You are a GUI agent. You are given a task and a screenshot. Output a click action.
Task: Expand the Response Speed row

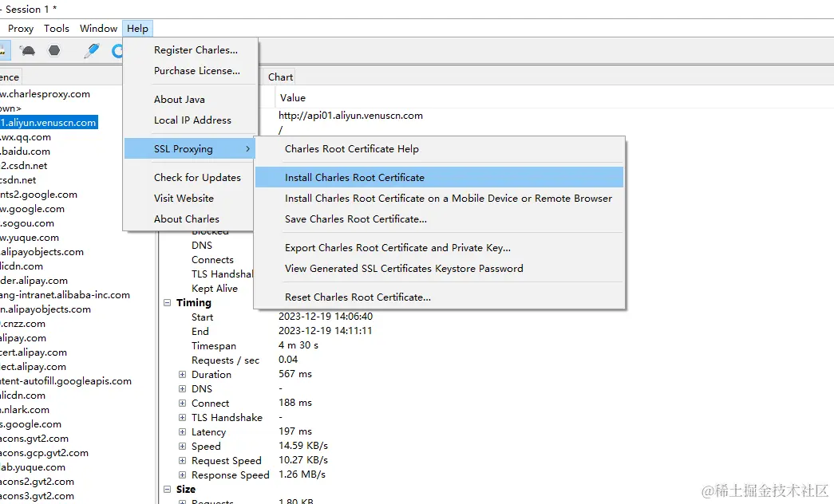tap(183, 474)
